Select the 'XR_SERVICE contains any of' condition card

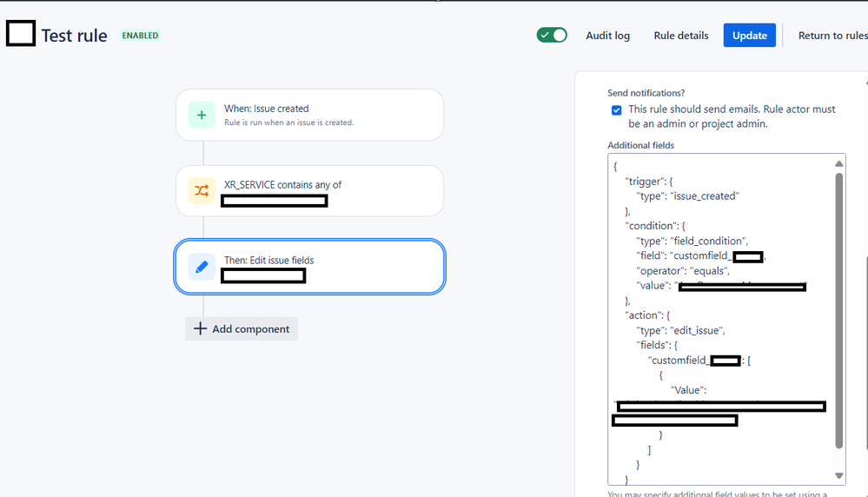(309, 191)
